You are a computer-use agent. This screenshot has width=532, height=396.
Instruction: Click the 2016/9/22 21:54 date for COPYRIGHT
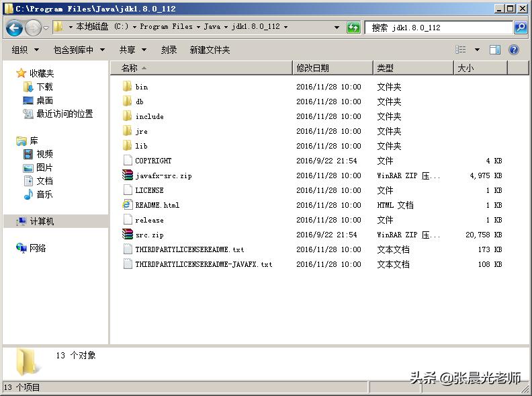coord(326,161)
